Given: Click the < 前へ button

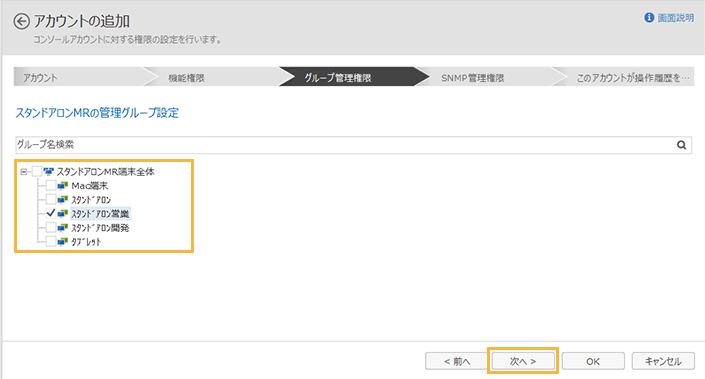Looking at the screenshot, I should pos(456,361).
